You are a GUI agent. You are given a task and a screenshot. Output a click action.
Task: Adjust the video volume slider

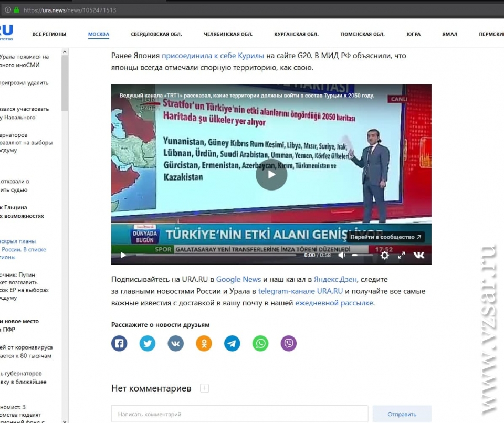(362, 255)
